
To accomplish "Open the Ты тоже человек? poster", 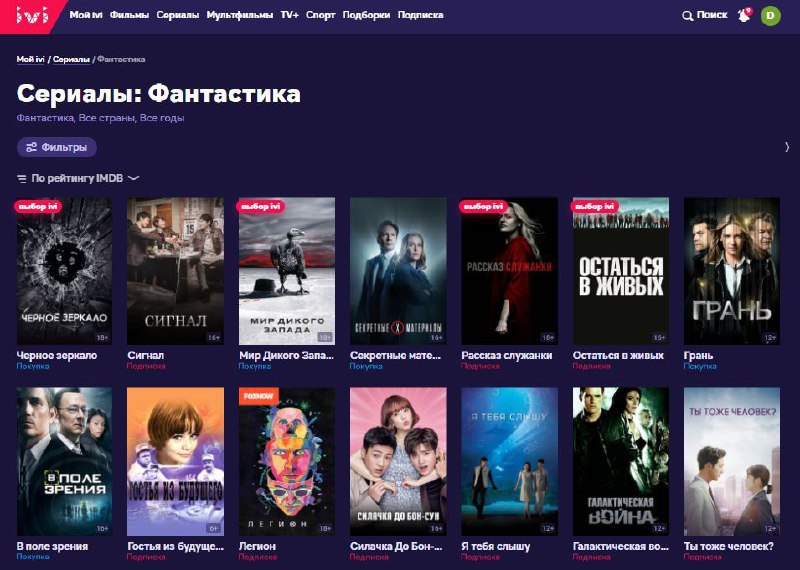I will click(x=732, y=461).
